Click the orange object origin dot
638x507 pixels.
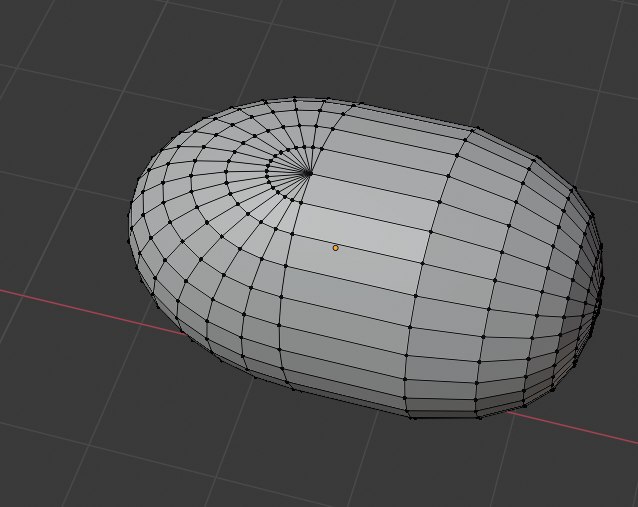click(335, 247)
